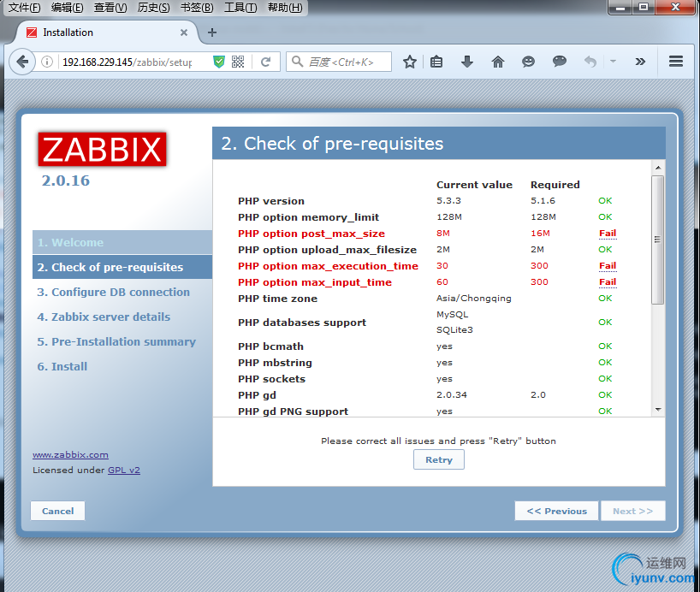Open the 编辑(E) menu

point(67,8)
